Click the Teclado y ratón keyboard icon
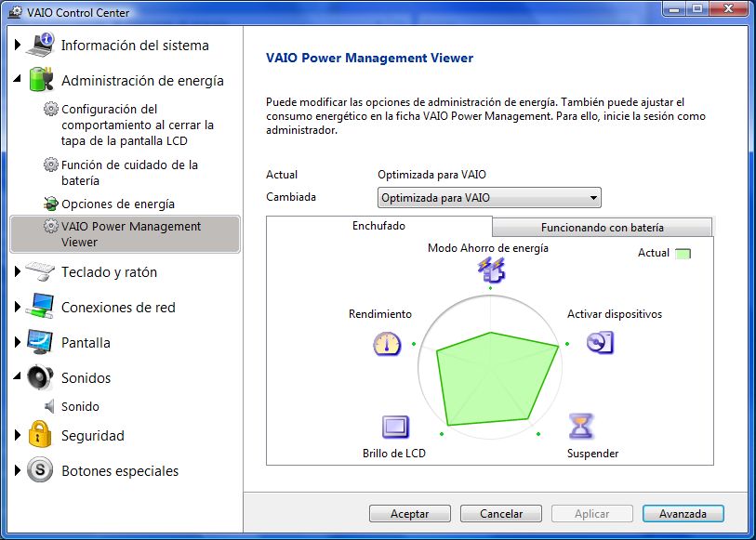The image size is (756, 540). tap(40, 271)
